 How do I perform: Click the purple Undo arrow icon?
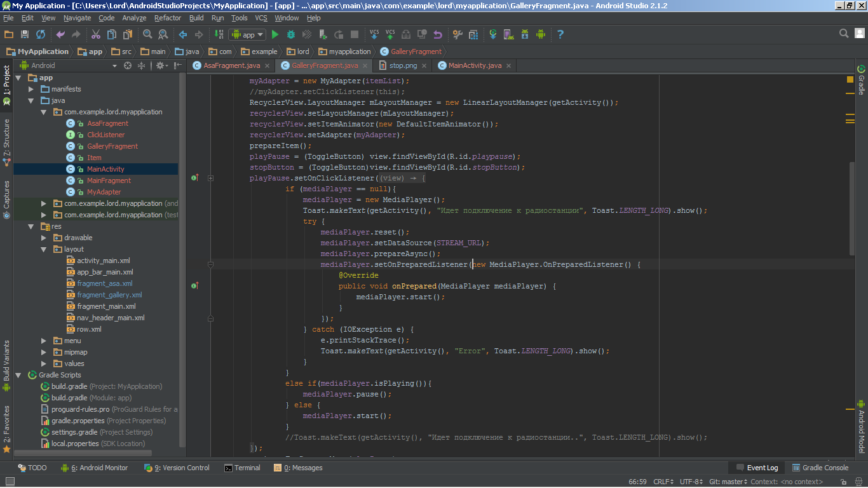tap(60, 34)
